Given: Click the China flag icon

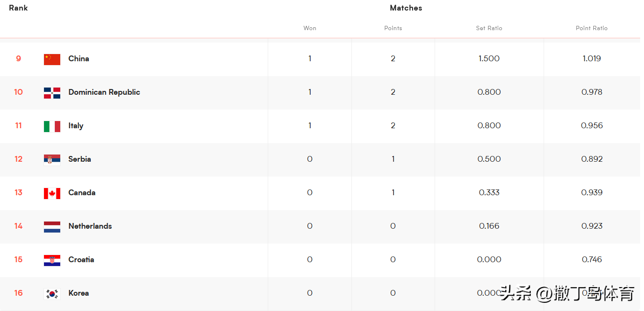Looking at the screenshot, I should click(x=52, y=59).
